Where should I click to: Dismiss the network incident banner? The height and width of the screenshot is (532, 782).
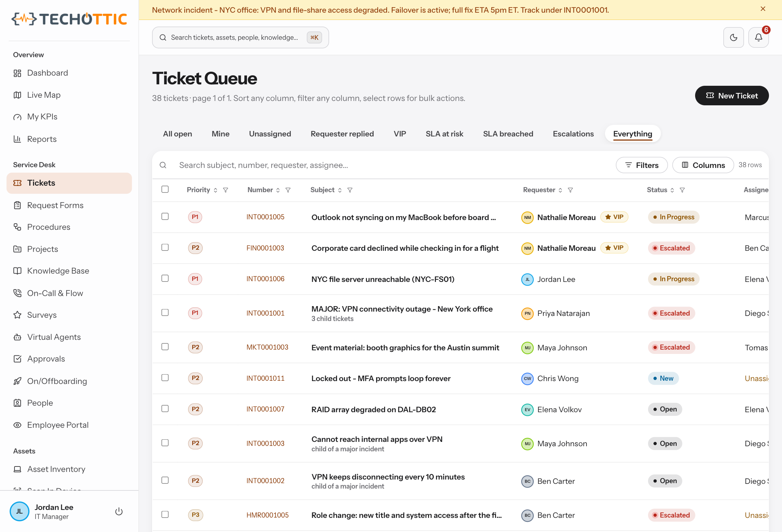click(x=763, y=9)
